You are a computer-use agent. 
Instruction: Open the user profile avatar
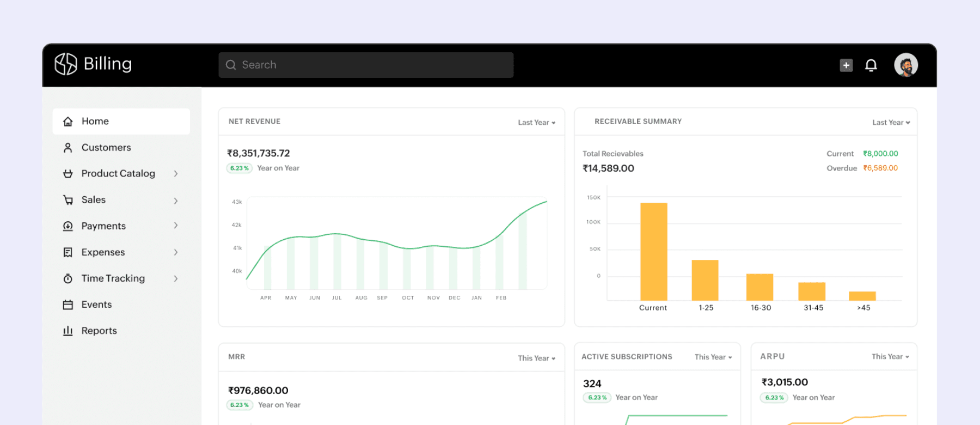tap(906, 65)
